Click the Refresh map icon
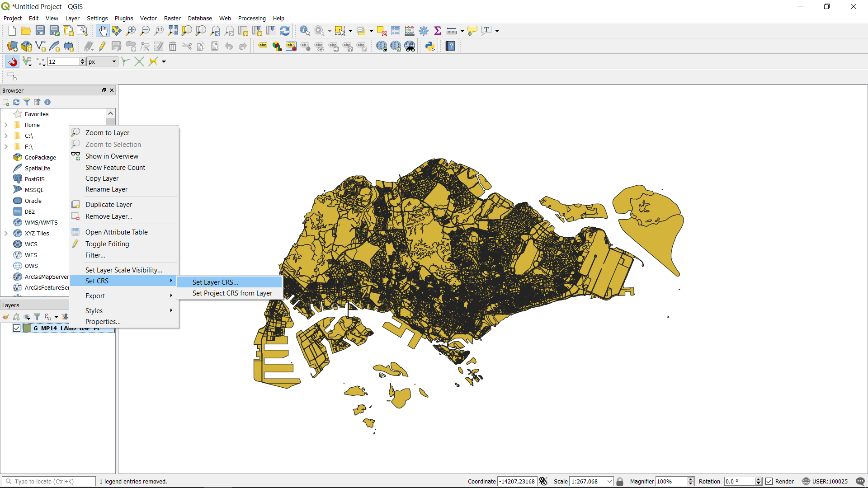868x488 pixels. 285,31
